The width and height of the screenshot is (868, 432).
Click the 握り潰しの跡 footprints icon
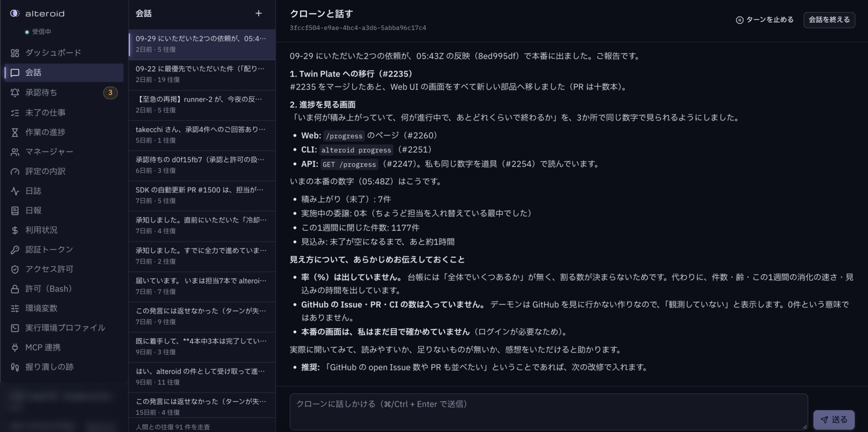pyautogui.click(x=15, y=367)
